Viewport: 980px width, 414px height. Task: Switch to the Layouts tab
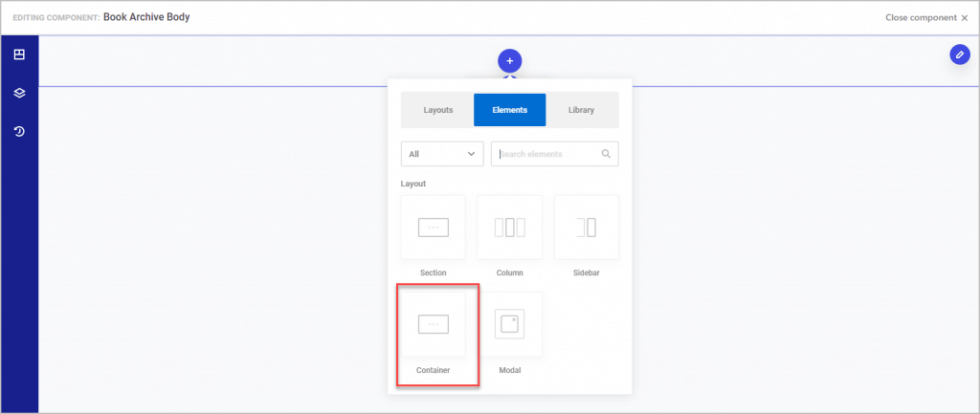pos(437,110)
